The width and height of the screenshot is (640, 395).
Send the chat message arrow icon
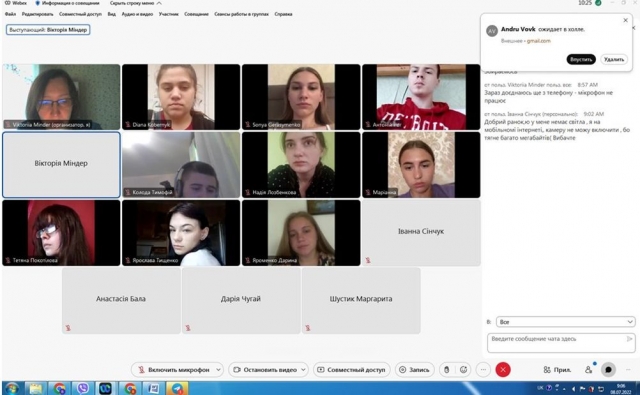pyautogui.click(x=629, y=339)
